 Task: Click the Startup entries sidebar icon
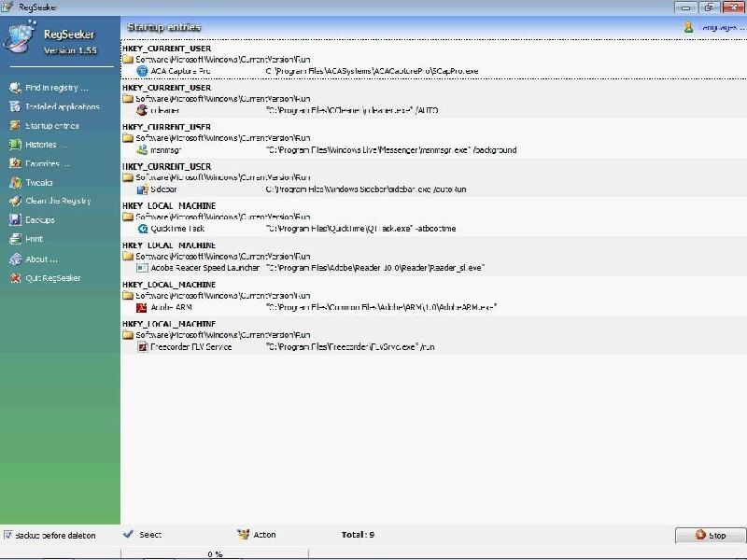point(15,125)
